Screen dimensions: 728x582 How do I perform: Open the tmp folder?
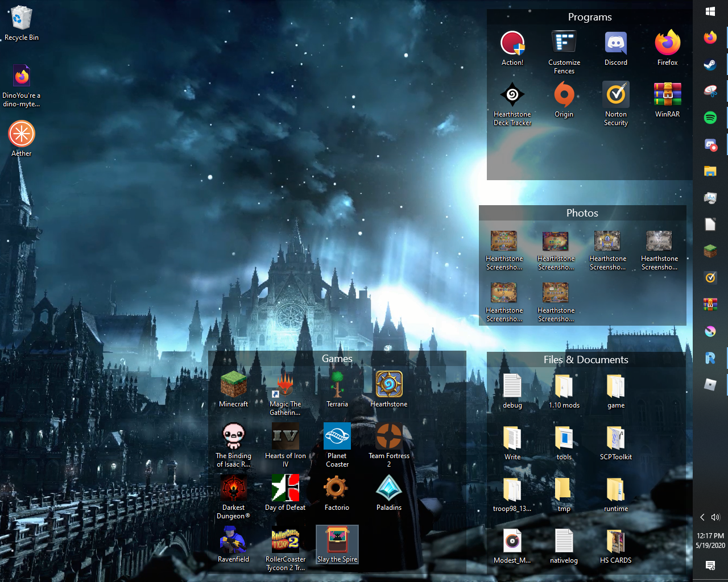click(564, 494)
